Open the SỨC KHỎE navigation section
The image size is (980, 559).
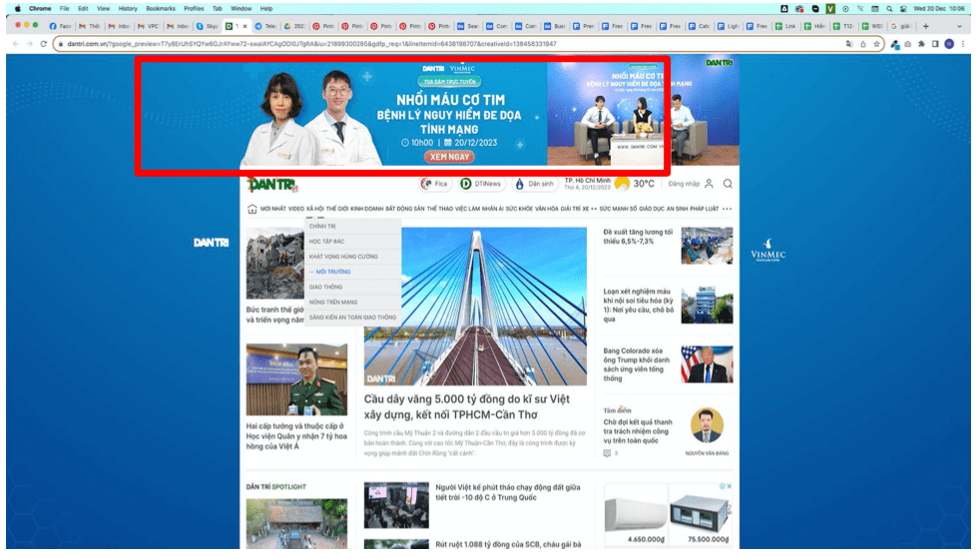coord(519,209)
